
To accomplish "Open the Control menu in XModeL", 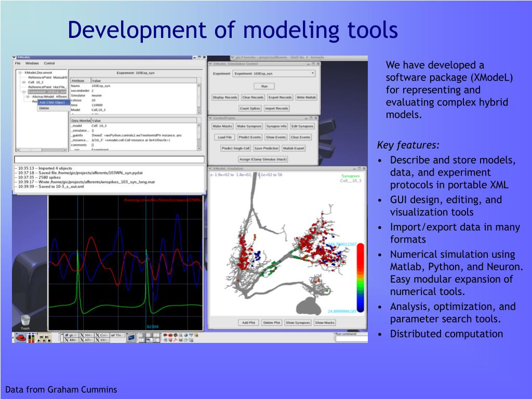I will click(49, 63).
